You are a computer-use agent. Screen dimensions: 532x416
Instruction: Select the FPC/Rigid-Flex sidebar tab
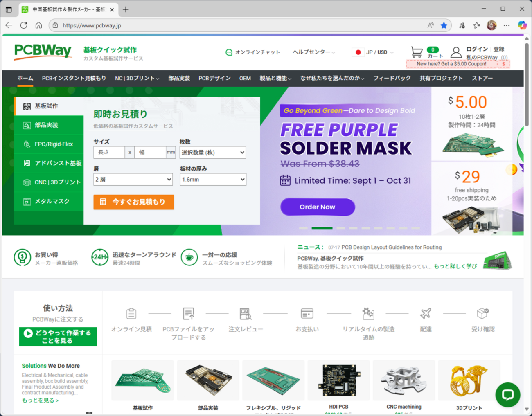coord(49,144)
